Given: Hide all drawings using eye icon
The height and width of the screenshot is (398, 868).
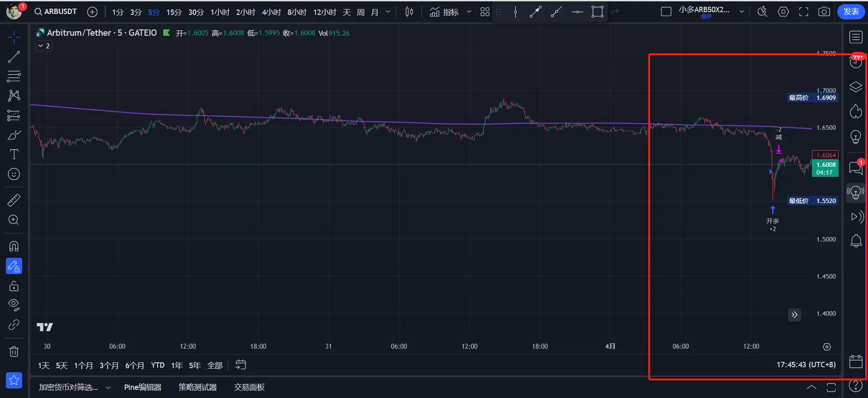Looking at the screenshot, I should tap(14, 305).
